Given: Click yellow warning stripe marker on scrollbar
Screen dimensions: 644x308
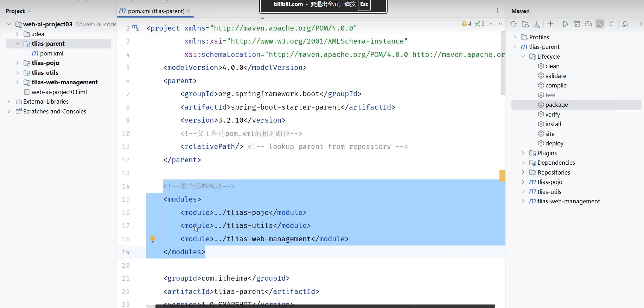Looking at the screenshot, I should click(x=502, y=176).
